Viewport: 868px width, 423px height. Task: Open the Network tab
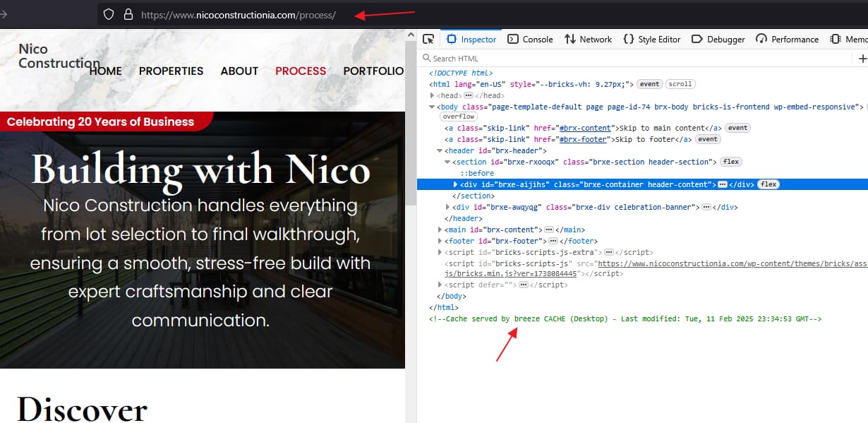(x=588, y=40)
